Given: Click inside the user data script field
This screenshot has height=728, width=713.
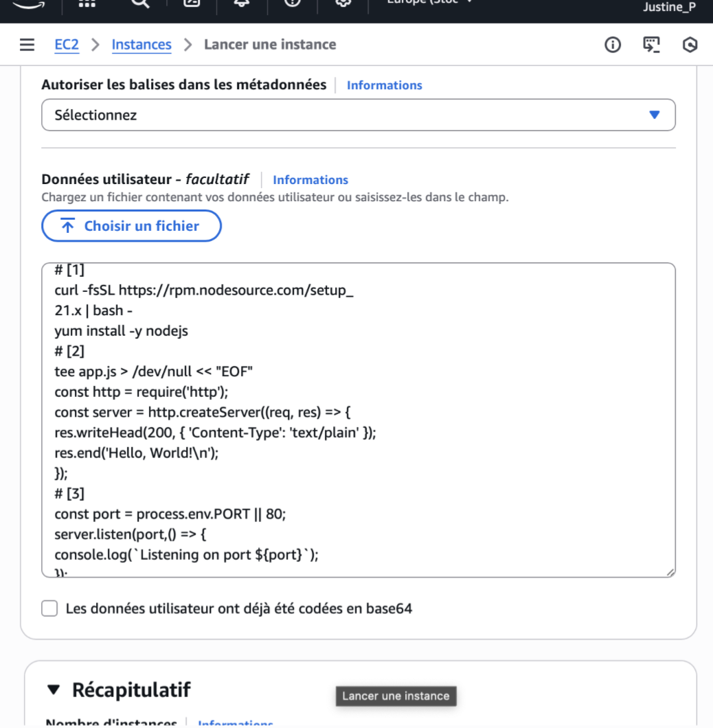Looking at the screenshot, I should tap(357, 412).
